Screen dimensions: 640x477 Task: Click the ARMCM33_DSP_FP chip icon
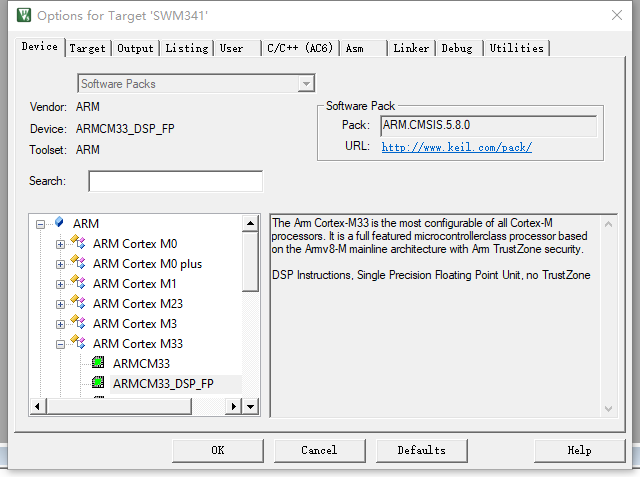click(98, 382)
